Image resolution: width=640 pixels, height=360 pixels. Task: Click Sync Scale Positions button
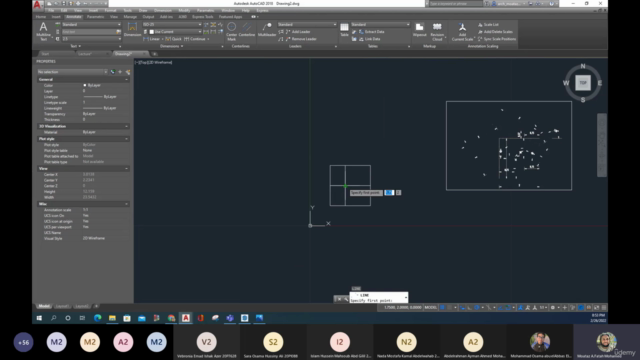click(496, 39)
